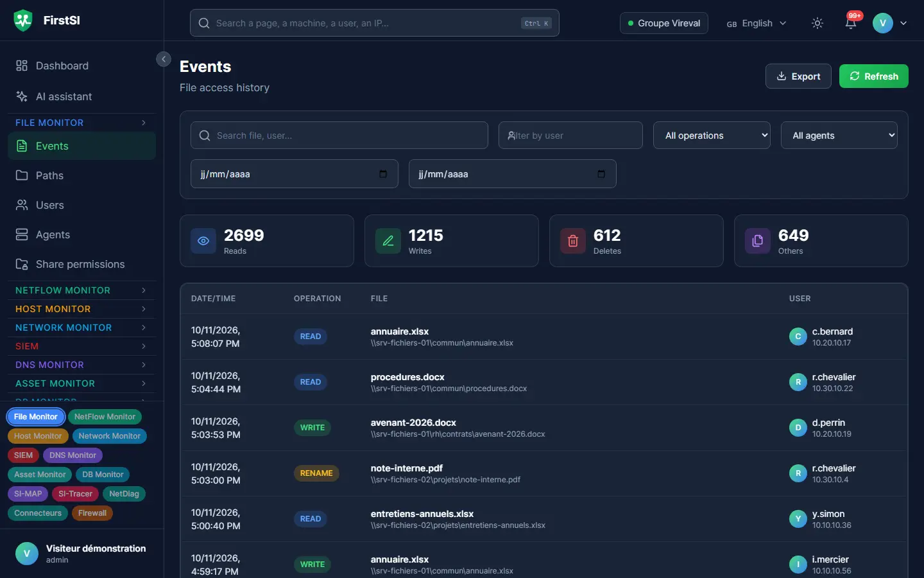Click the Writes pencil icon
924x578 pixels.
pos(388,241)
